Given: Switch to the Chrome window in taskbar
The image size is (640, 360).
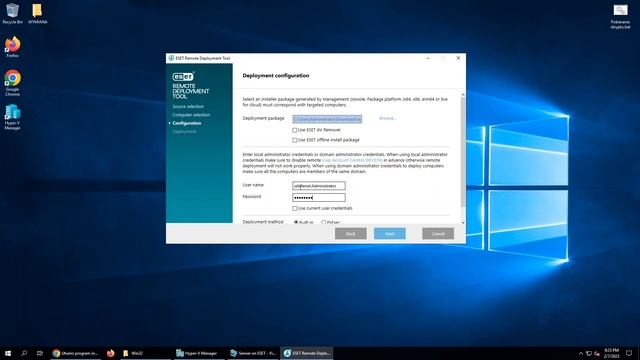Looking at the screenshot, I should click(x=76, y=353).
